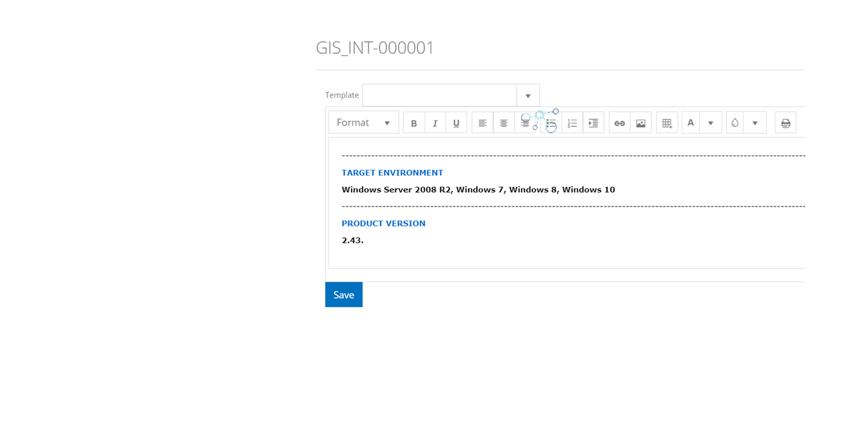Click the PRODUCT VERSION heading text
868x444 pixels.
(383, 223)
